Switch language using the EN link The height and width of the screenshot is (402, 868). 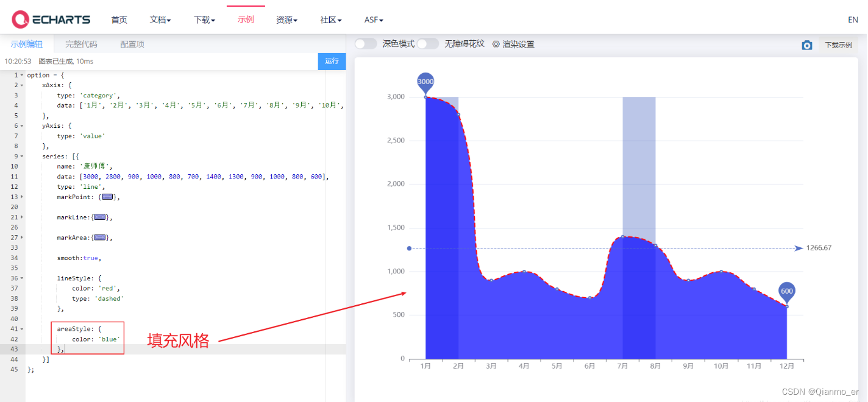tap(853, 19)
